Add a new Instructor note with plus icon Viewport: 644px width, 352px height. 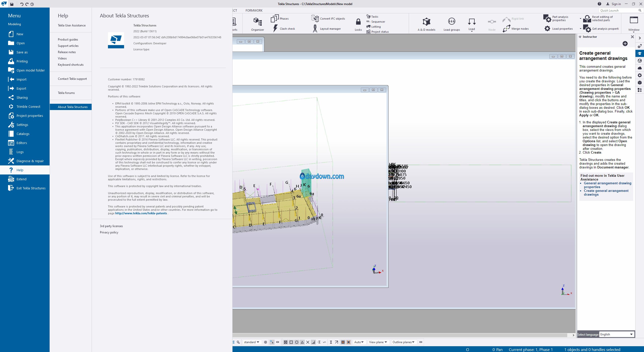click(625, 44)
